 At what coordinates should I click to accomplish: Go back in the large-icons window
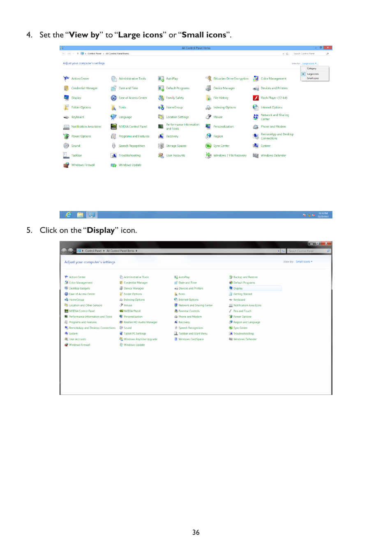coord(64,53)
